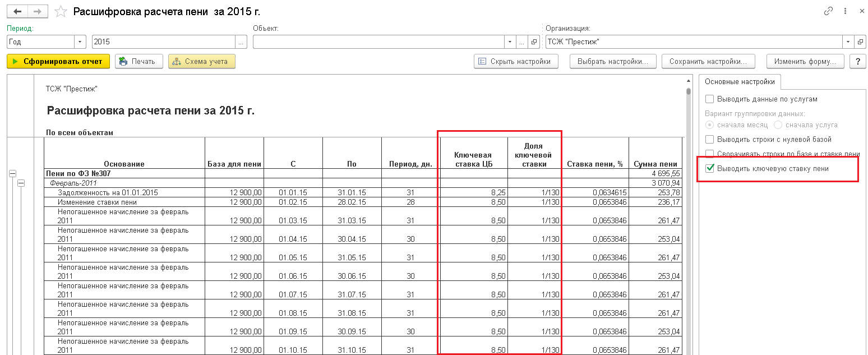This screenshot has height=355, width=868.
Task: Select 'Изменение ставки пени' row text
Action: click(x=97, y=202)
